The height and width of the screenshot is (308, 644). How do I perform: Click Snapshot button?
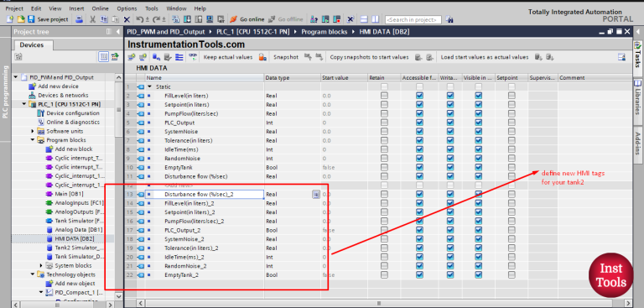pos(286,57)
